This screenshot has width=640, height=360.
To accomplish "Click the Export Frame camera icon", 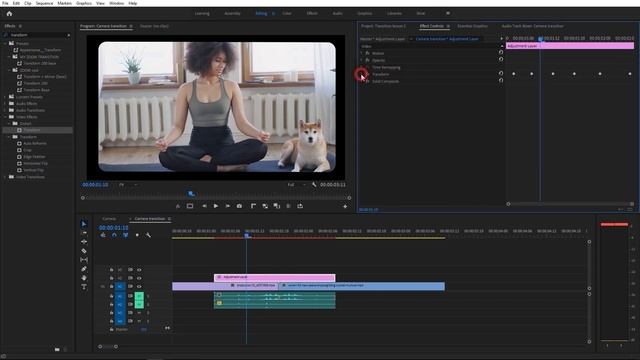I will point(240,206).
